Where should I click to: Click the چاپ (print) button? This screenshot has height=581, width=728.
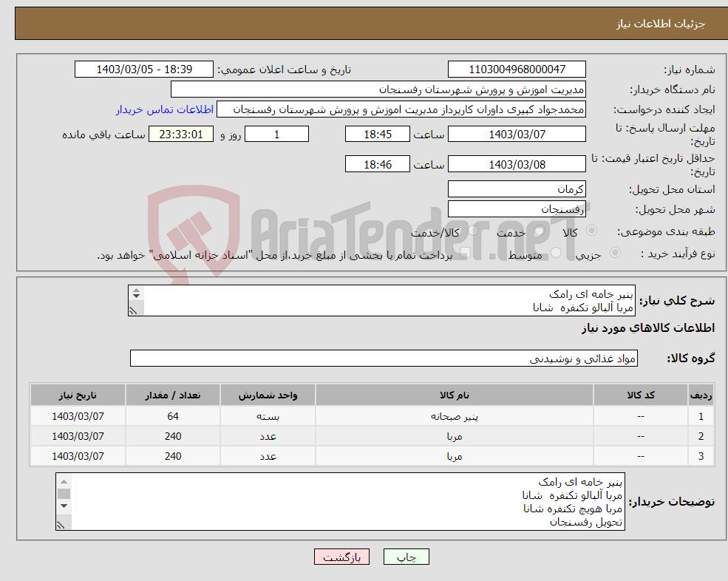pyautogui.click(x=406, y=557)
